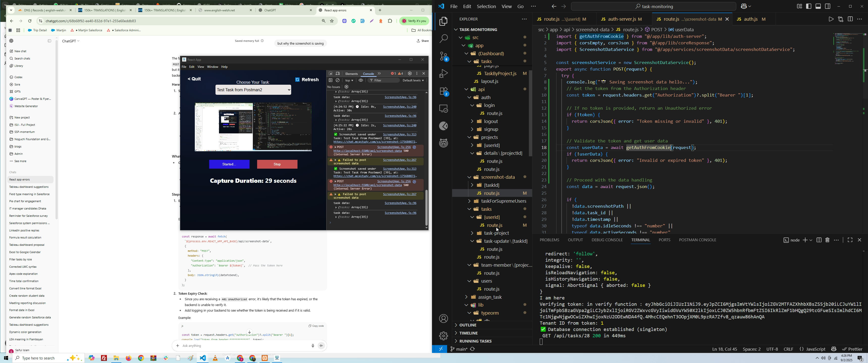868x363 pixels.
Task: Open the Choose Your Task dropdown
Action: (253, 90)
